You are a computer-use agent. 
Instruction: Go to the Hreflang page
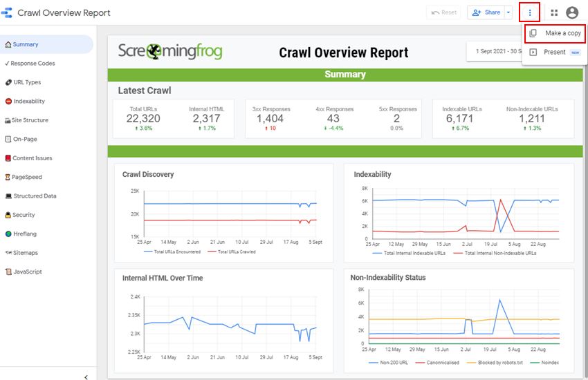click(21, 234)
